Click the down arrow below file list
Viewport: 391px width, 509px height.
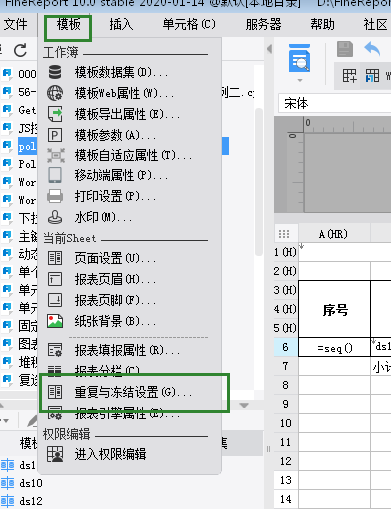tap(244, 405)
